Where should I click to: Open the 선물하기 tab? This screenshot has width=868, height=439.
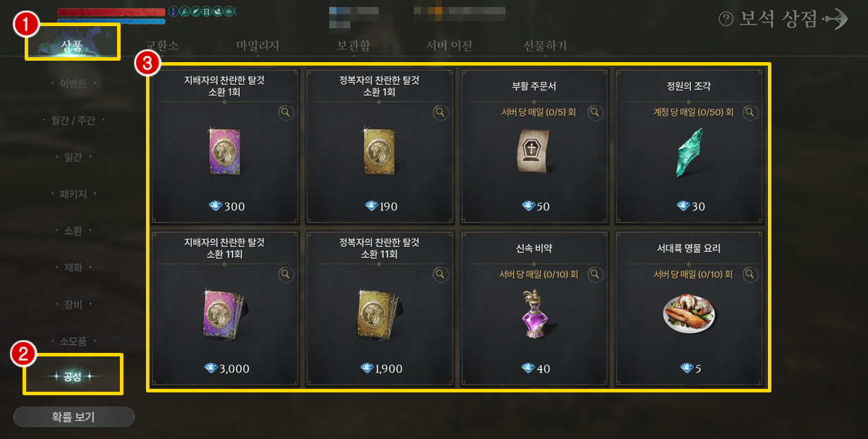tap(545, 46)
